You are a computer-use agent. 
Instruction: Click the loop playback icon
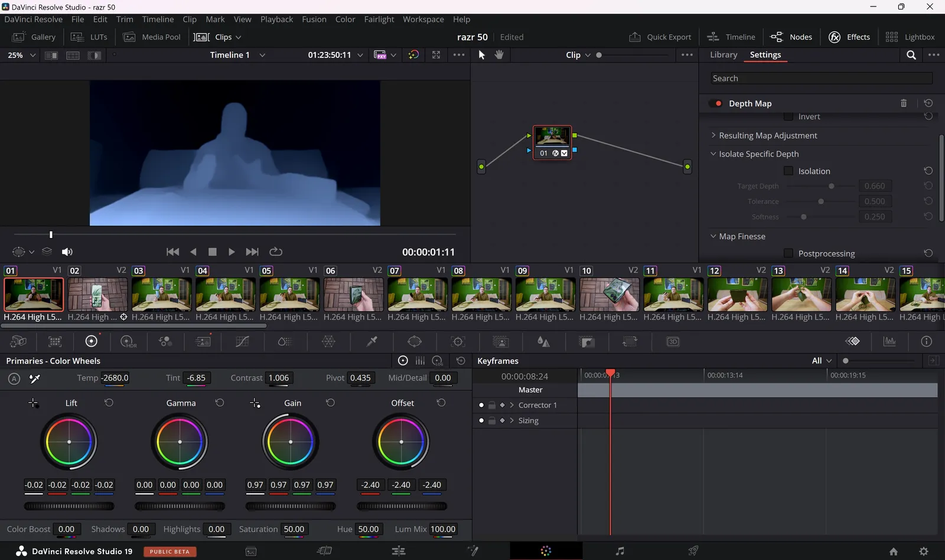pyautogui.click(x=276, y=252)
